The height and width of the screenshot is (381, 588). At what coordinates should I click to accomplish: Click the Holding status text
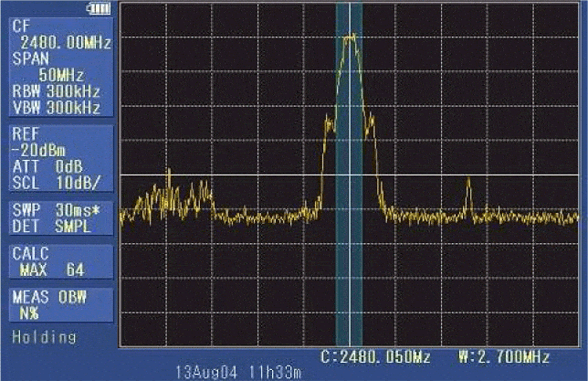44,337
